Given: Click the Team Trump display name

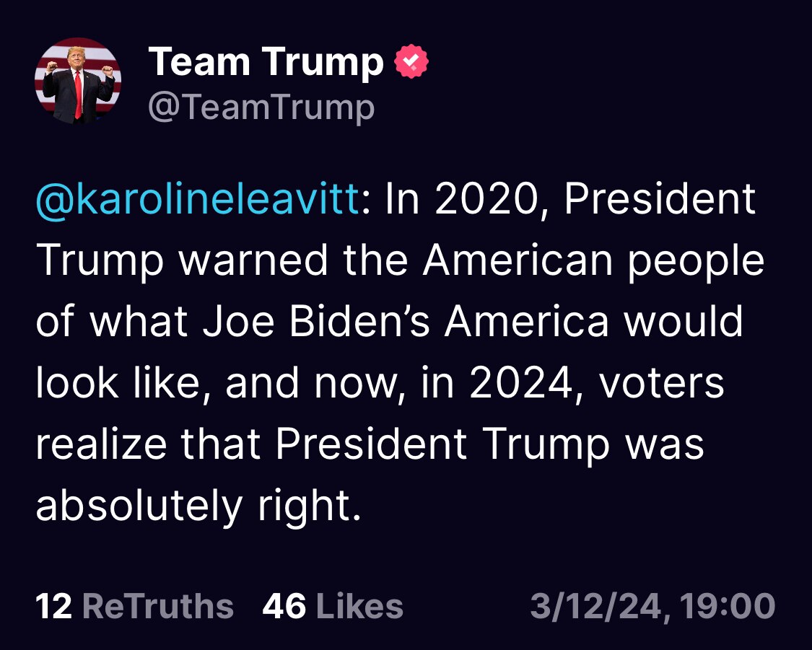Looking at the screenshot, I should coord(267,61).
